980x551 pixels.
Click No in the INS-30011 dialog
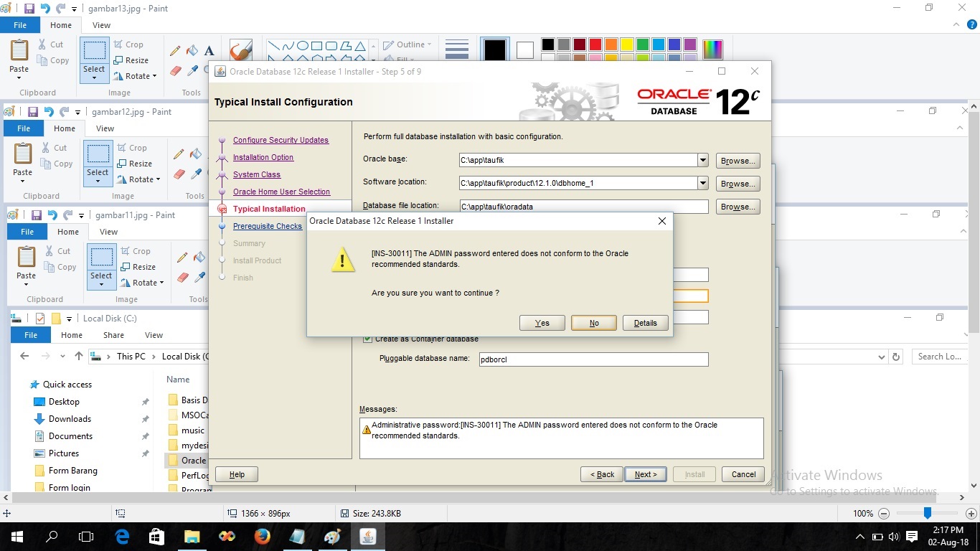click(594, 323)
